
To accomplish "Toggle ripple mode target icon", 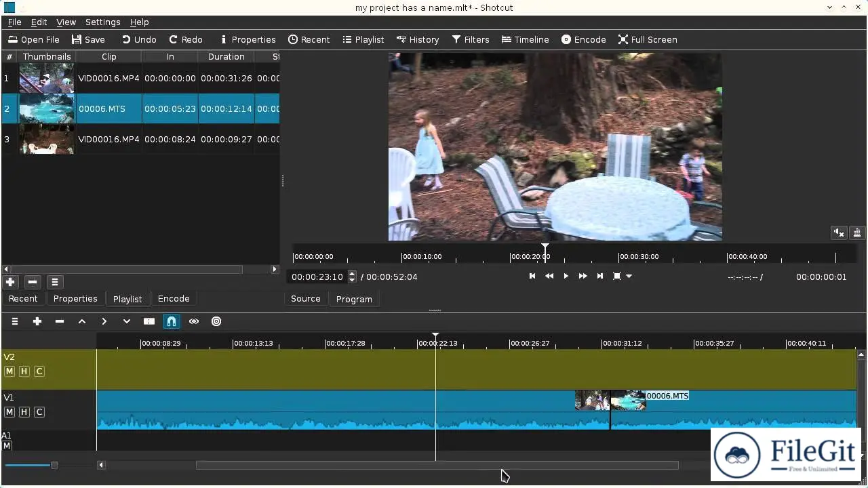I will (216, 321).
